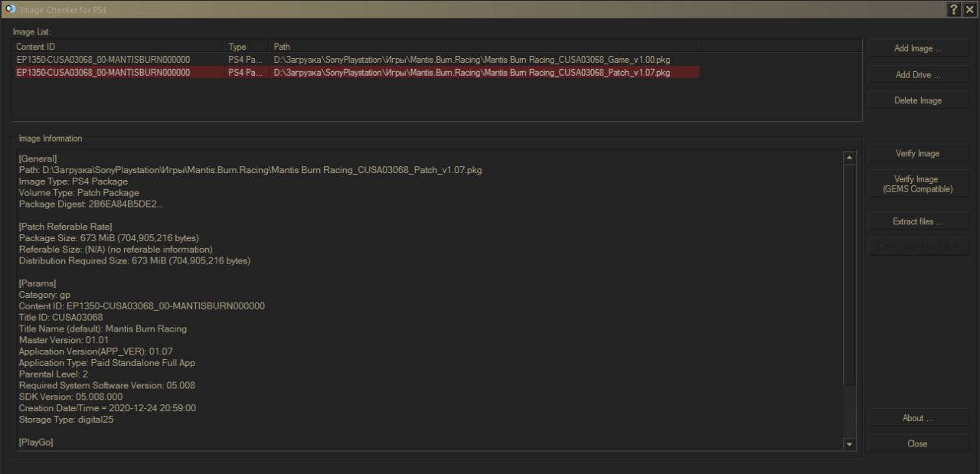Click the Close button at bottom right
Image resolution: width=980 pixels, height=474 pixels.
coord(918,443)
